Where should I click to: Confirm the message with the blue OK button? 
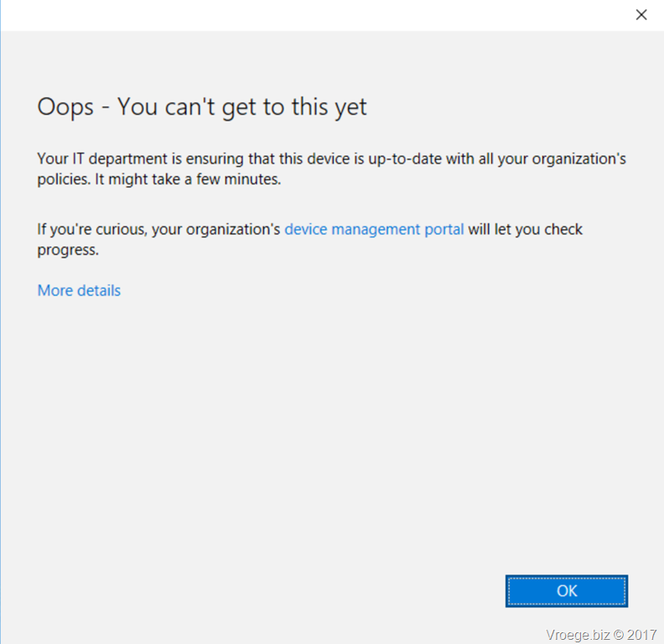pyautogui.click(x=566, y=590)
